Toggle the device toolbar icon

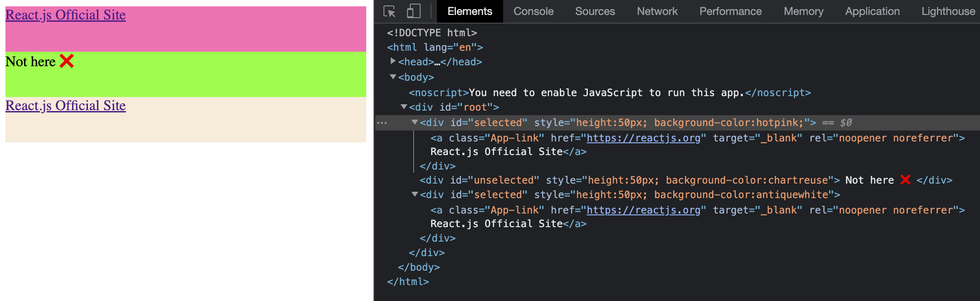pos(413,11)
